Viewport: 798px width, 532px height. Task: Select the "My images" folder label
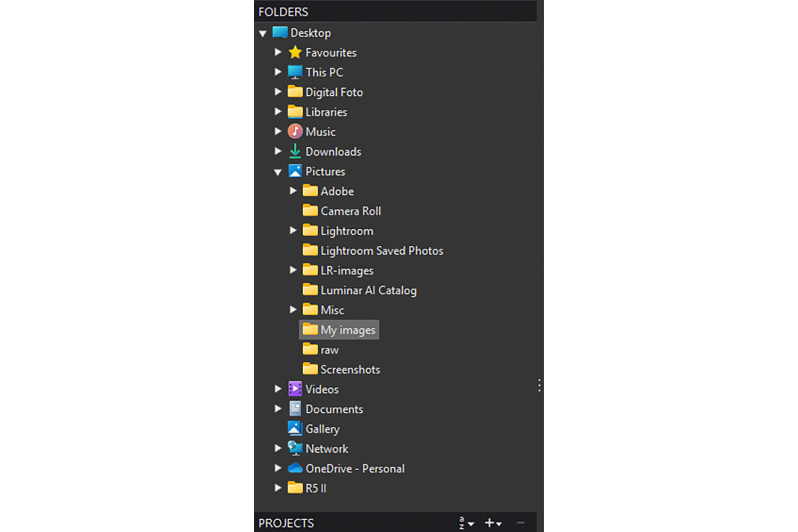(348, 330)
